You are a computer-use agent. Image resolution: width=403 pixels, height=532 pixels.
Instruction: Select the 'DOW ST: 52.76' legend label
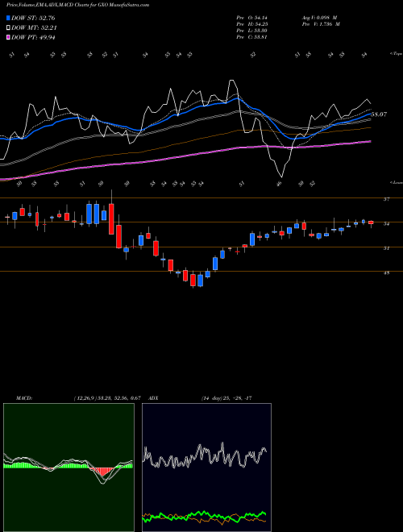pos(33,18)
